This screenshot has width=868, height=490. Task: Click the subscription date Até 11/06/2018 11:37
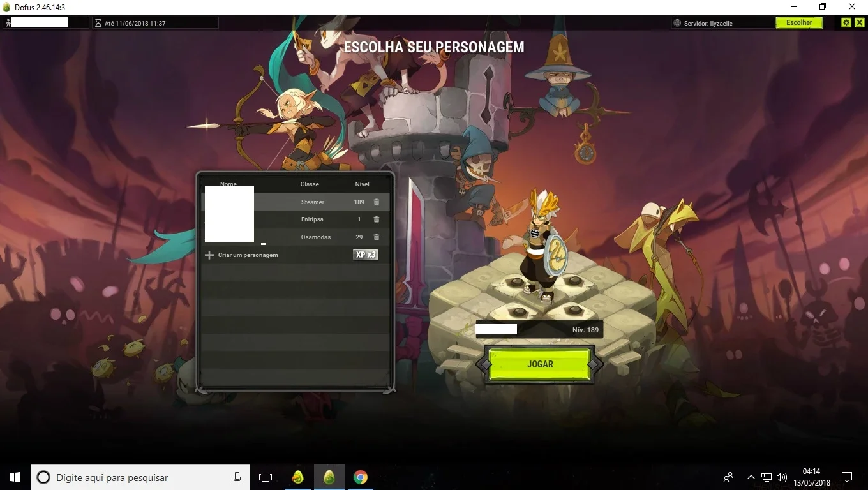coord(135,23)
